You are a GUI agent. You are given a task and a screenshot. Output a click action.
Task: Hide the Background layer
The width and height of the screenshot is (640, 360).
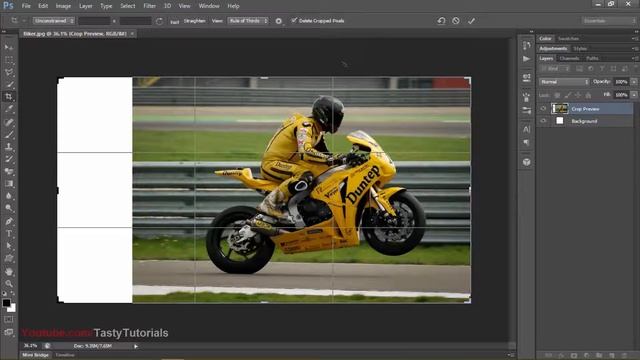pyautogui.click(x=543, y=121)
